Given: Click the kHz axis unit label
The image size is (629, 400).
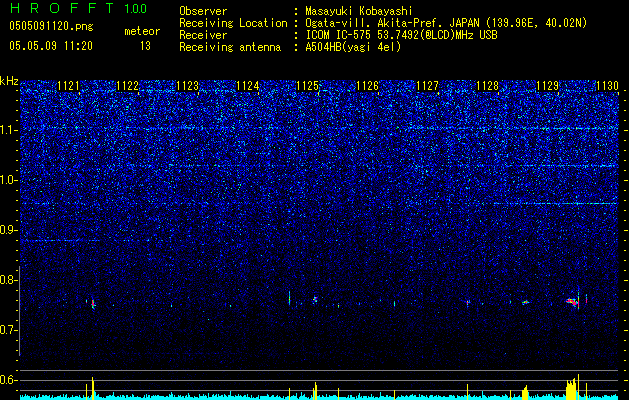Looking at the screenshot, I should [x=9, y=81].
